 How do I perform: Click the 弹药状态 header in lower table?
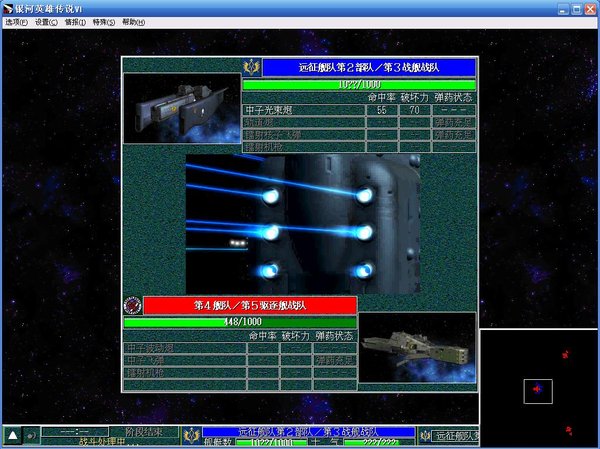334,336
